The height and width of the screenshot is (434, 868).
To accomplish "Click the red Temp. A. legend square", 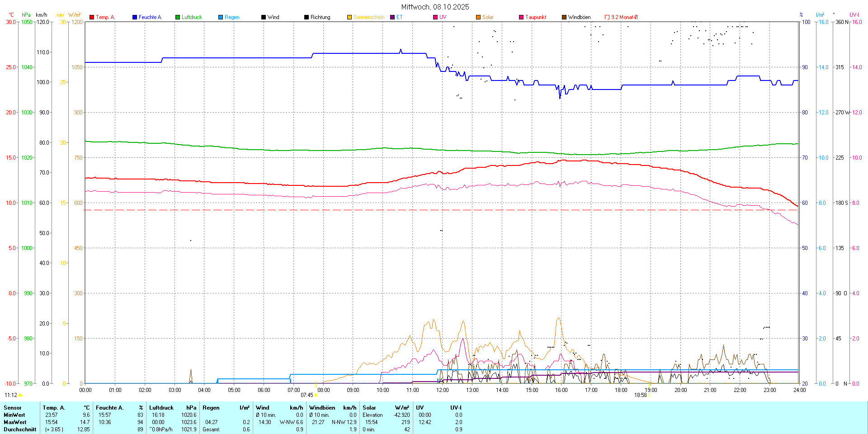I will pos(92,17).
